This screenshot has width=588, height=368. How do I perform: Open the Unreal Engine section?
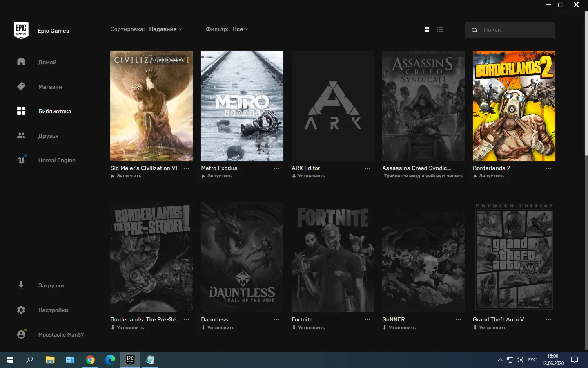[21, 160]
